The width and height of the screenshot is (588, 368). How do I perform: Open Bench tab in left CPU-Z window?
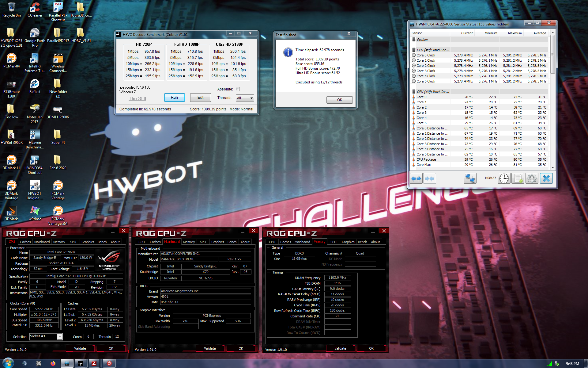pos(102,242)
